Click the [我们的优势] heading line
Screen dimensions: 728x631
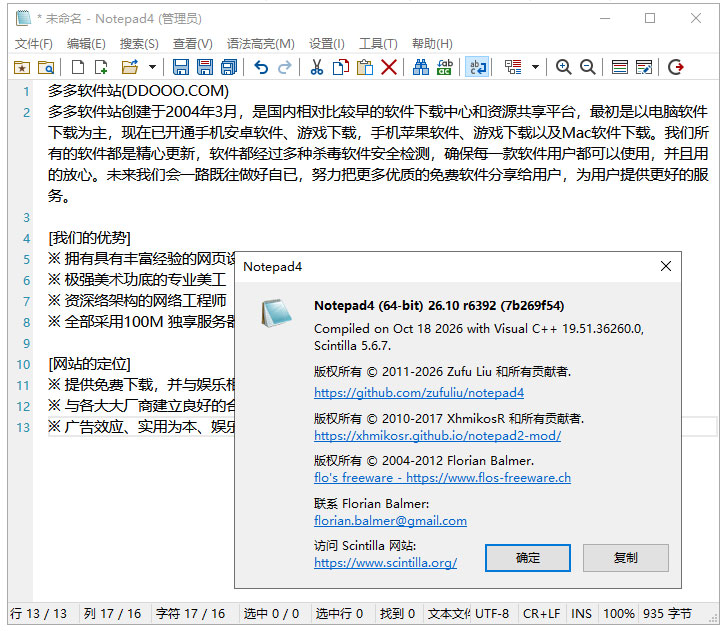(x=89, y=238)
